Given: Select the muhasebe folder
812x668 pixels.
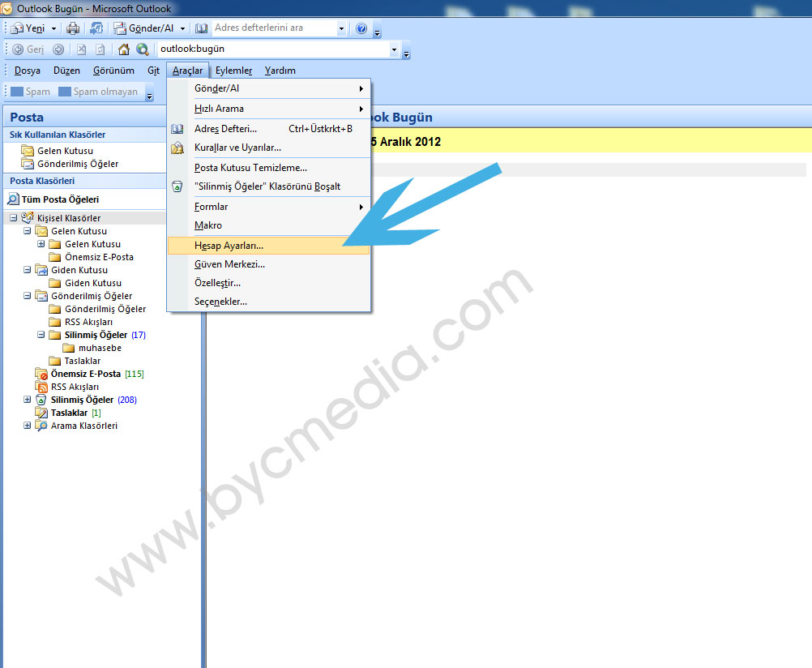Looking at the screenshot, I should pos(92,348).
